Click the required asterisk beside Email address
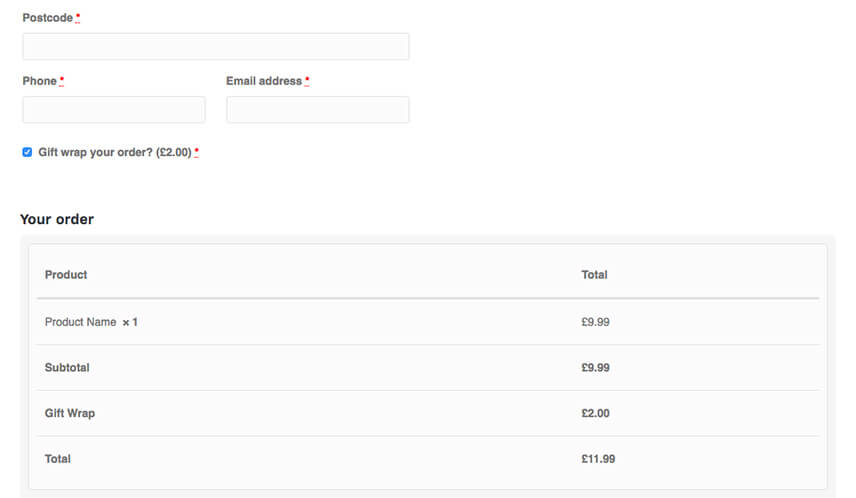Viewport: 856px width, 498px height. click(307, 81)
